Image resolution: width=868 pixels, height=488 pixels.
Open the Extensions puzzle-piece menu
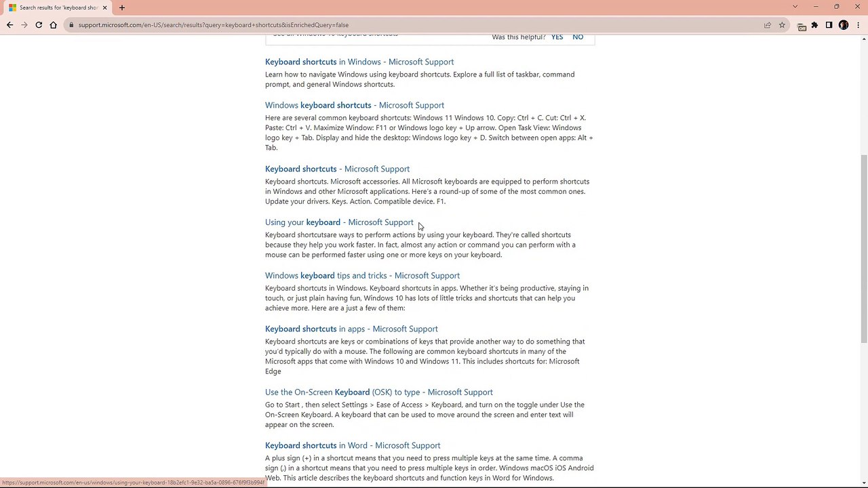coord(815,25)
